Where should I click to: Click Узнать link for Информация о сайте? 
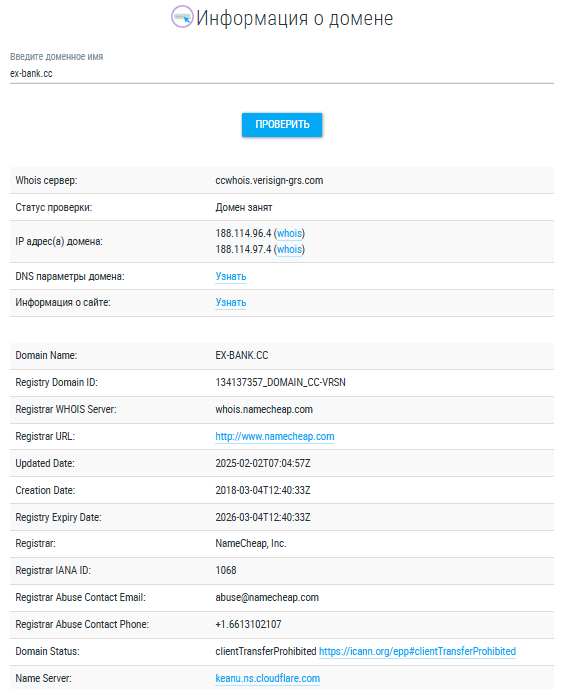[231, 302]
